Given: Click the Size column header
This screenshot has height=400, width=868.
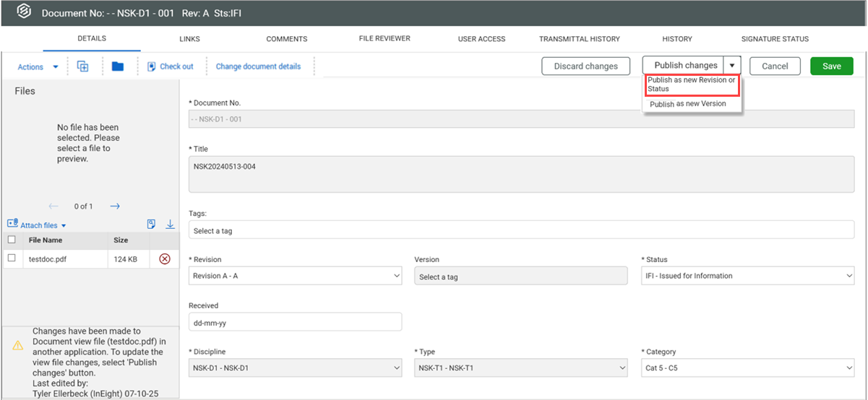Looking at the screenshot, I should 121,240.
